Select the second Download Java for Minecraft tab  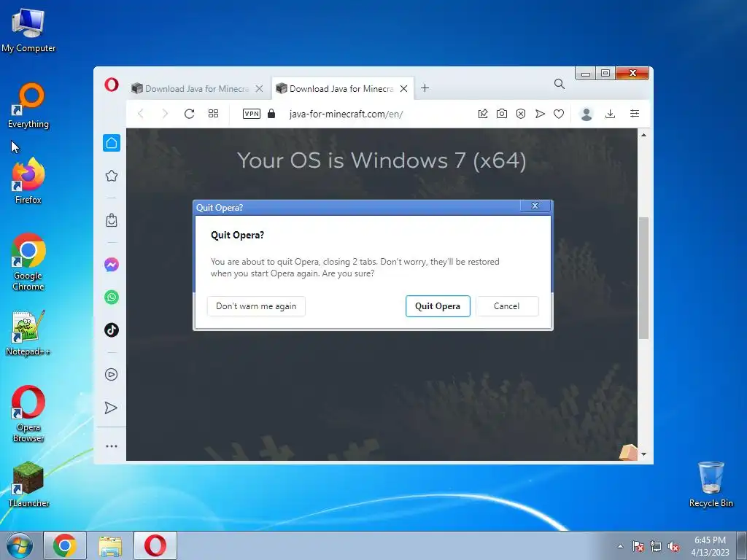pos(341,88)
